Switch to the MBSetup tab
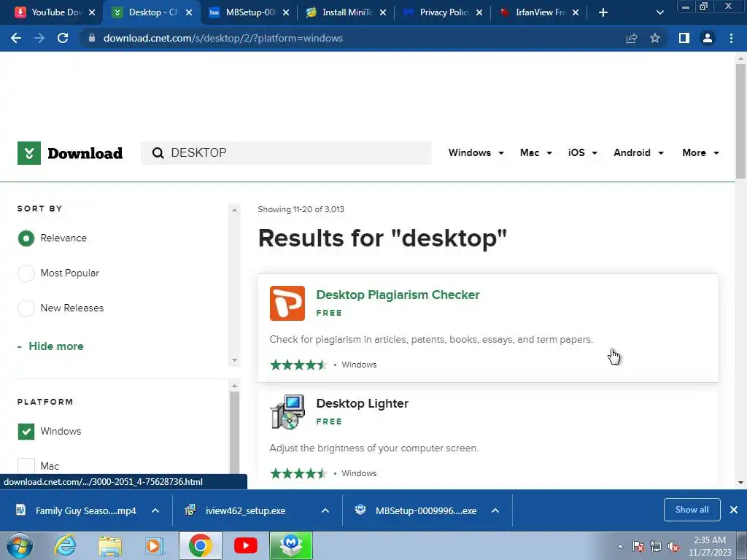747x560 pixels. click(249, 12)
